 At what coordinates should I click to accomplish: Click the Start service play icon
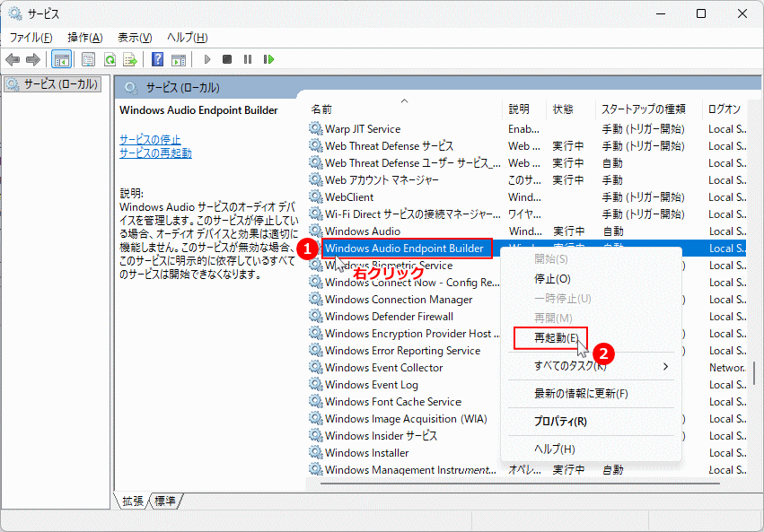(207, 59)
